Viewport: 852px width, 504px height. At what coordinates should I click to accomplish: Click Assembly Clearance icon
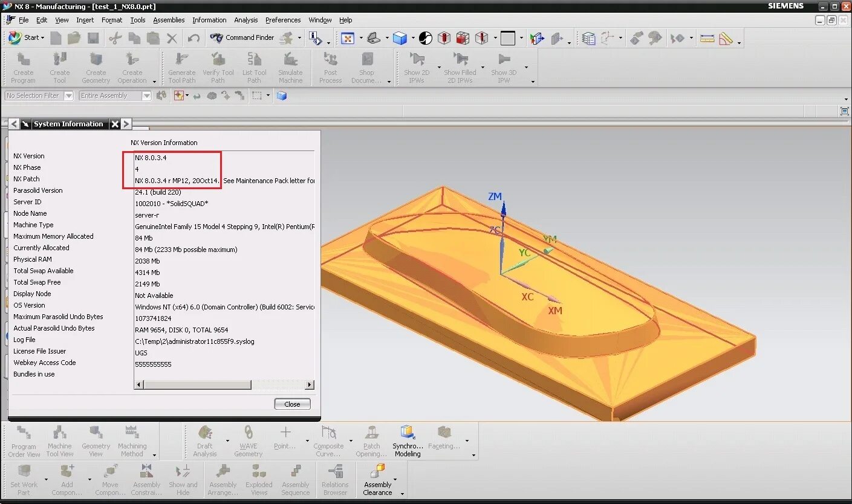pos(378,480)
